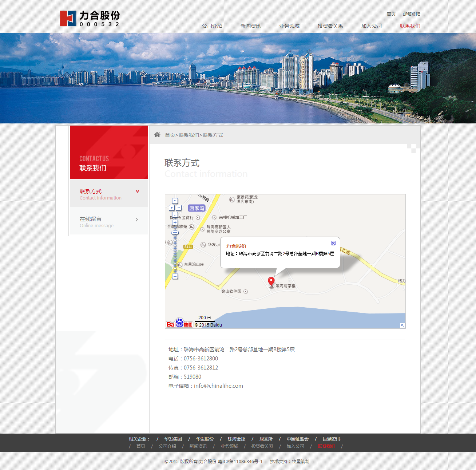Close the 力合股份 map info popup

[x=333, y=243]
